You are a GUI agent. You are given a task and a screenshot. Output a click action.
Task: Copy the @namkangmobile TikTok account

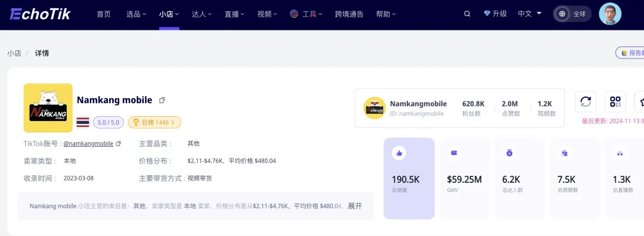click(x=119, y=144)
